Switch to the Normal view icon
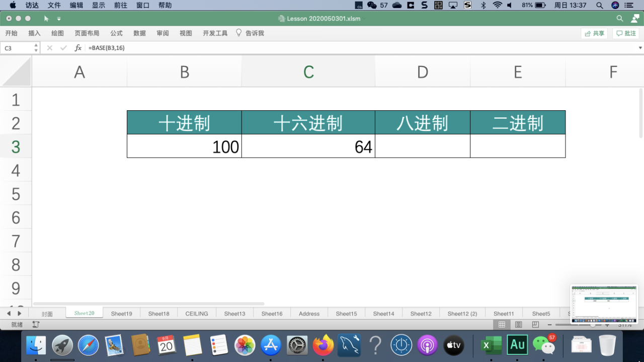The image size is (644, 362). [x=502, y=325]
